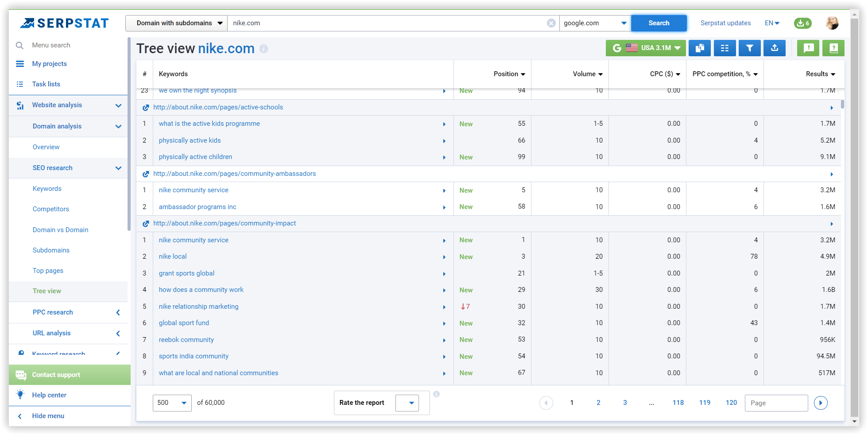Image resolution: width=868 pixels, height=435 pixels.
Task: Open the Keywords menu item
Action: point(47,189)
